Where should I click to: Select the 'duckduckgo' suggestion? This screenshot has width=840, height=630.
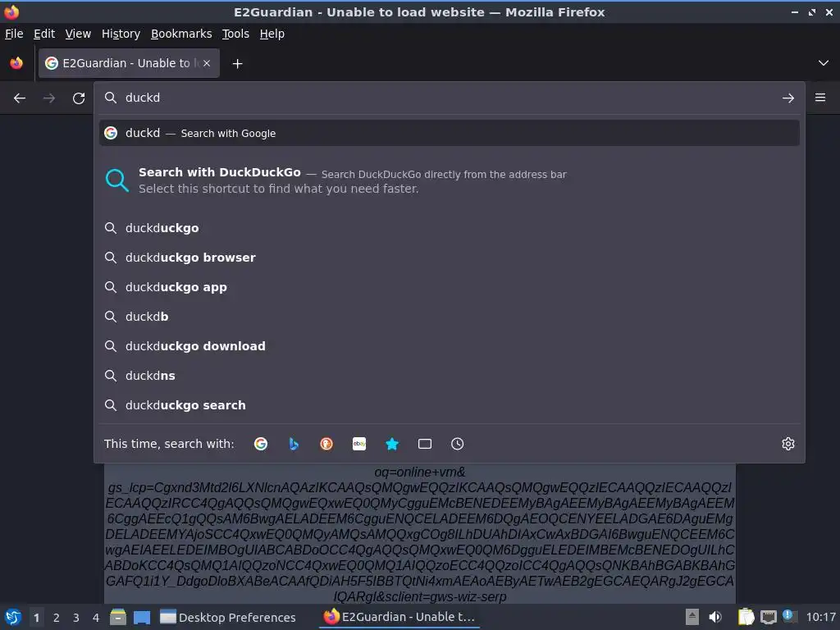[x=450, y=228]
